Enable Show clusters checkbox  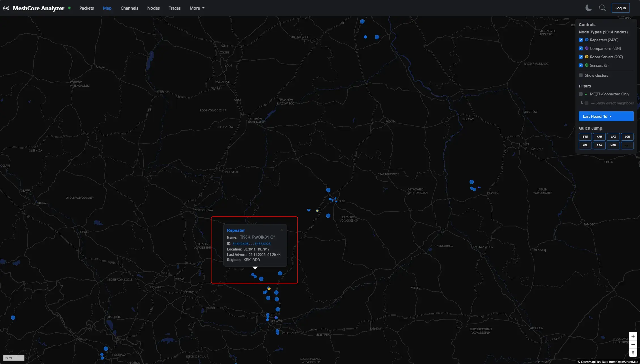coord(581,75)
